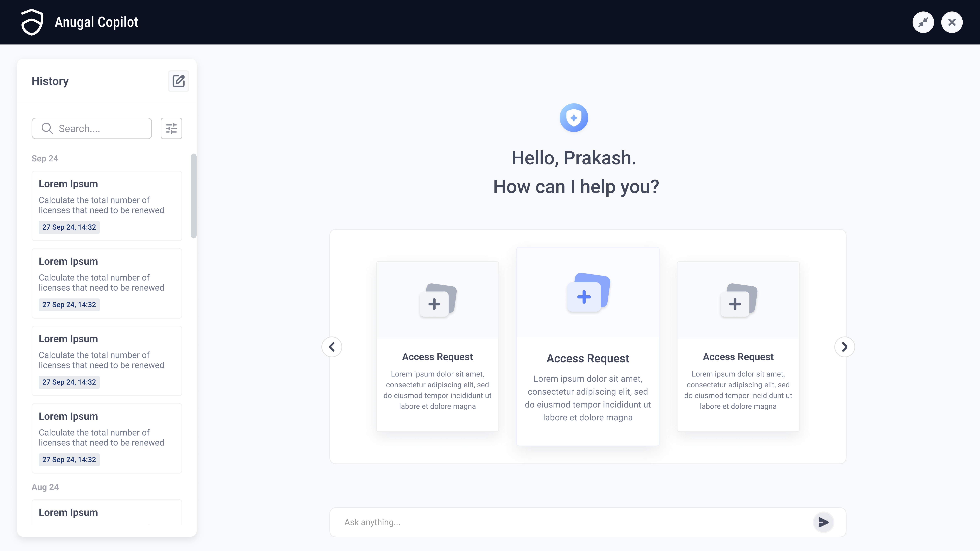Click the Aug 24 group label
This screenshot has height=551, width=980.
pyautogui.click(x=45, y=487)
